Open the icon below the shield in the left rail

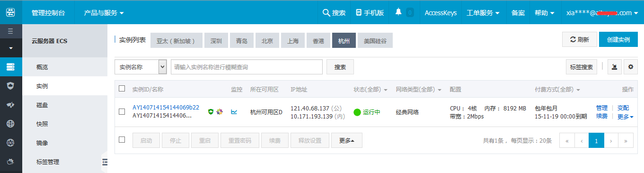pyautogui.click(x=10, y=105)
